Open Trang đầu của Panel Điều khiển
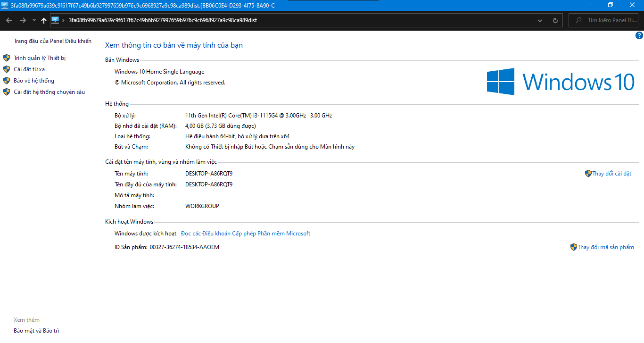Viewport: 644px width, 343px height. [52, 41]
